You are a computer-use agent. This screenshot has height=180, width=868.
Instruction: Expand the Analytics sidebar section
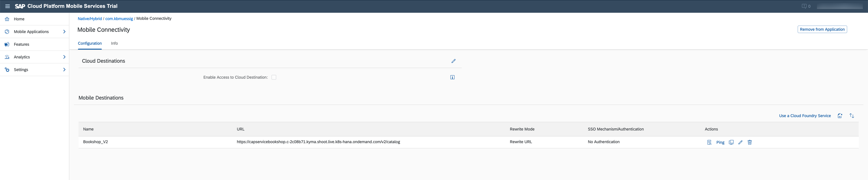(x=64, y=57)
